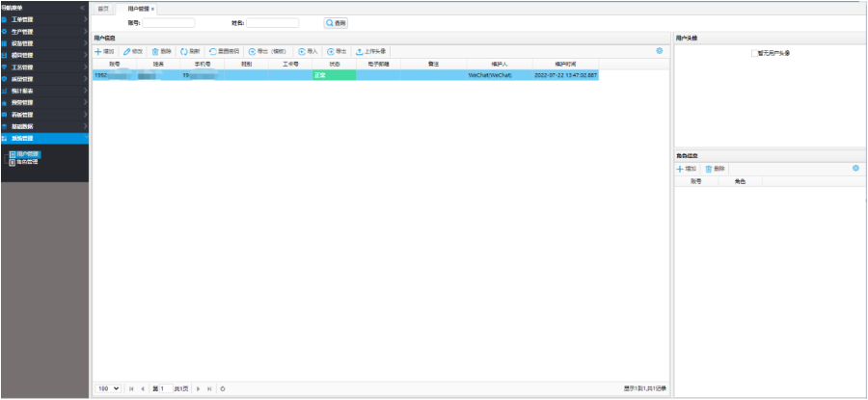The image size is (868, 400).
Task: Open user grid settings gear icon
Action: point(660,50)
